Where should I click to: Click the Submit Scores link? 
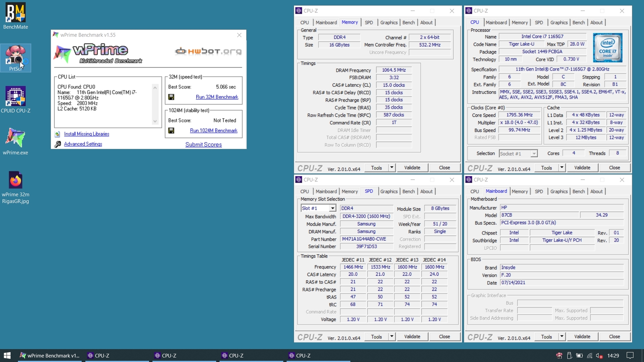pos(204,144)
